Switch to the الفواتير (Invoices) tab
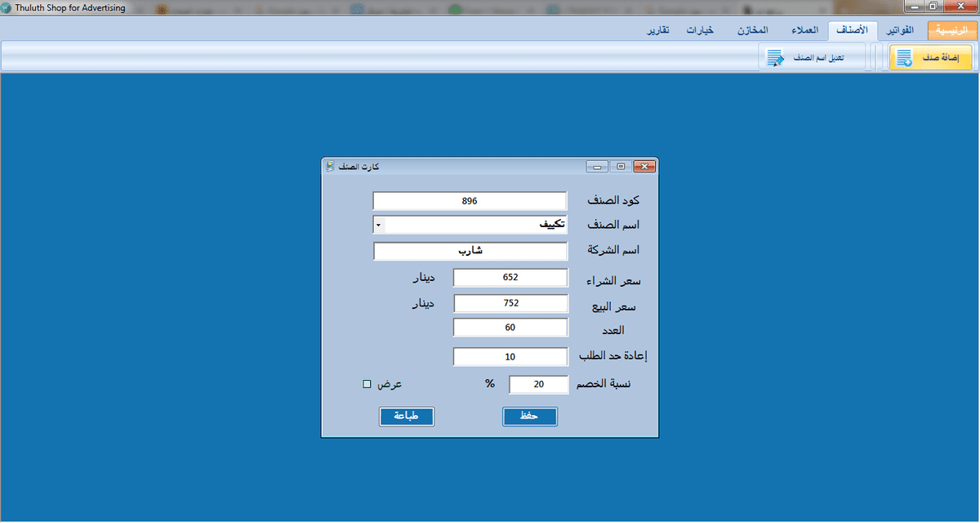 coord(900,29)
